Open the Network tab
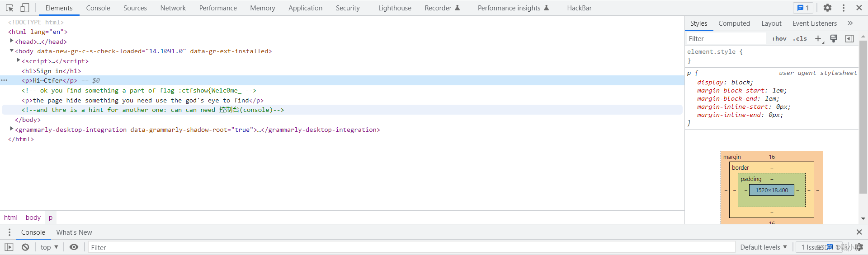Viewport: 868px width, 255px height. tap(173, 8)
